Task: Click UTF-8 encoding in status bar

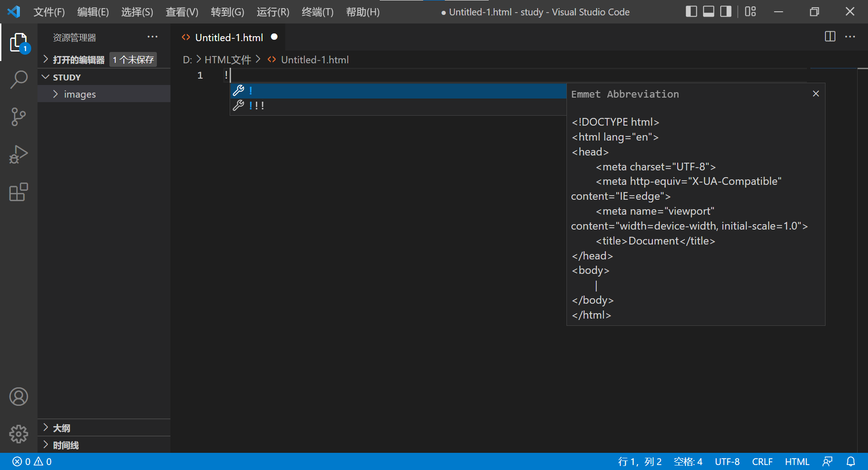Action: point(727,461)
